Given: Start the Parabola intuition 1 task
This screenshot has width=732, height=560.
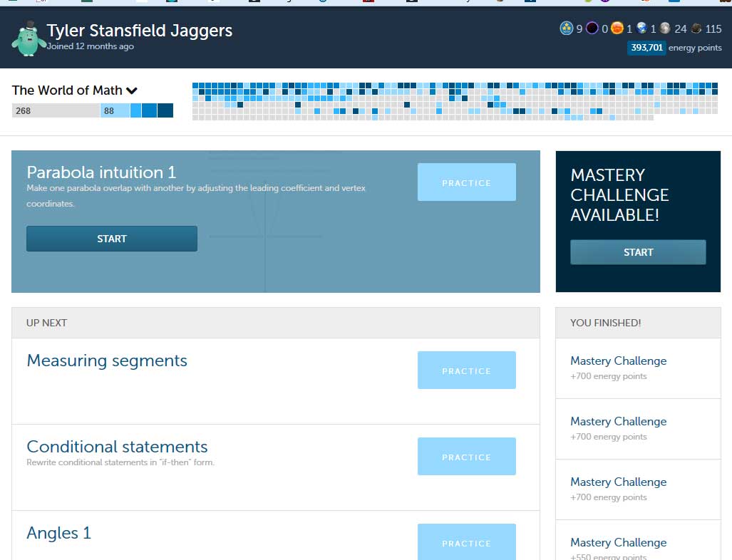Looking at the screenshot, I should click(112, 239).
